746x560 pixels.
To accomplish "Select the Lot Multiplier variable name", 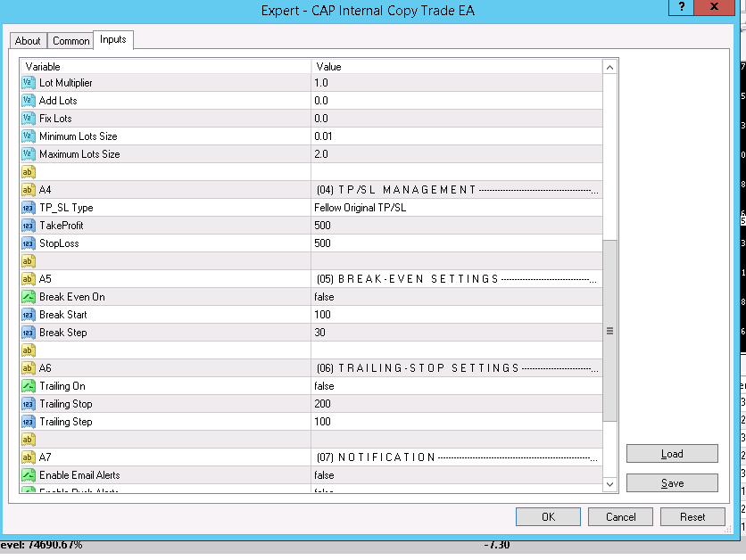I will tap(66, 83).
